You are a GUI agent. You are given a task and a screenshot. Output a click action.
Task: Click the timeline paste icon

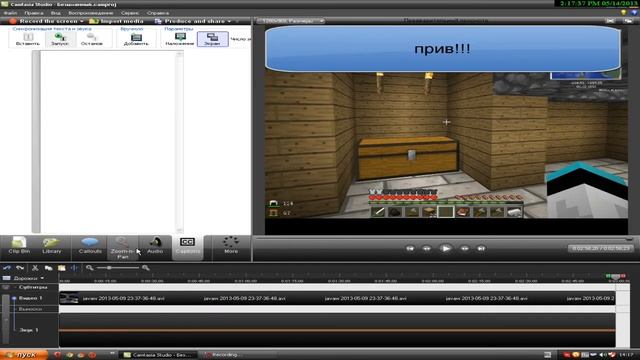(x=62, y=268)
